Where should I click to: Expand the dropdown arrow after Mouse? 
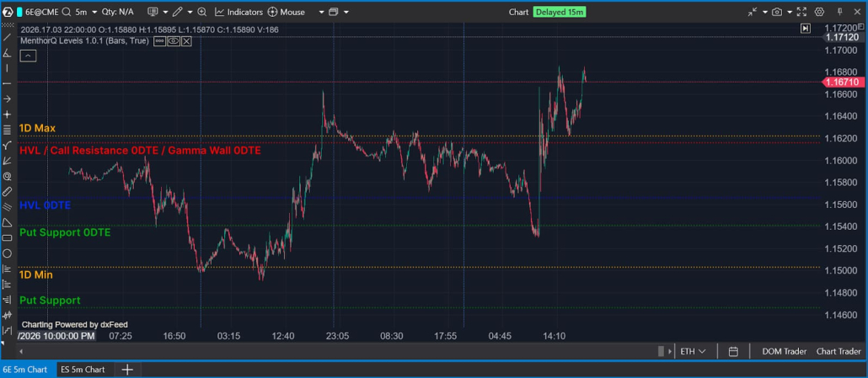pyautogui.click(x=321, y=12)
